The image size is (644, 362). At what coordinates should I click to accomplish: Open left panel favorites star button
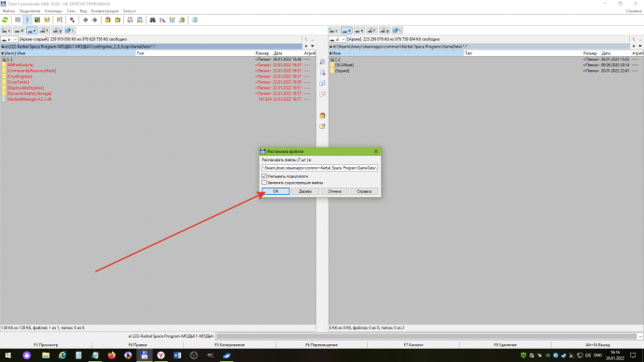tap(306, 47)
